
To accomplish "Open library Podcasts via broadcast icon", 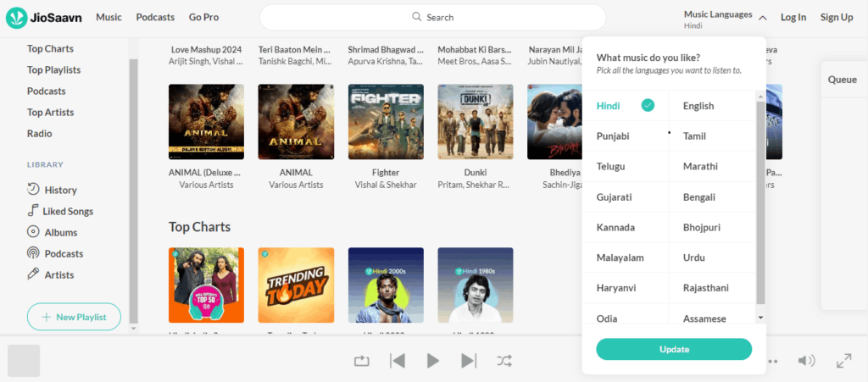I will [x=33, y=253].
